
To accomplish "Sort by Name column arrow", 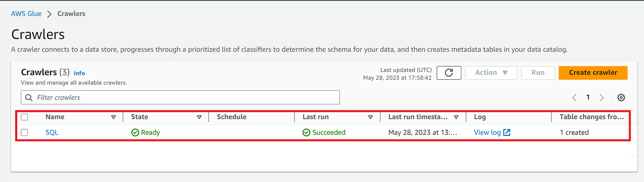I will point(114,117).
